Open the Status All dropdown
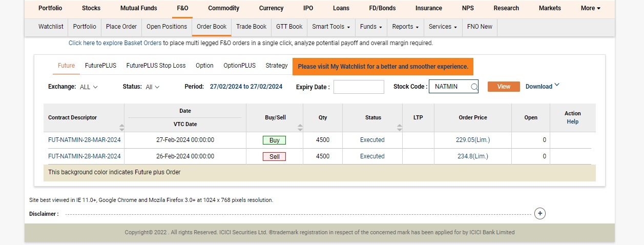Image resolution: width=644 pixels, height=245 pixels. coord(153,87)
